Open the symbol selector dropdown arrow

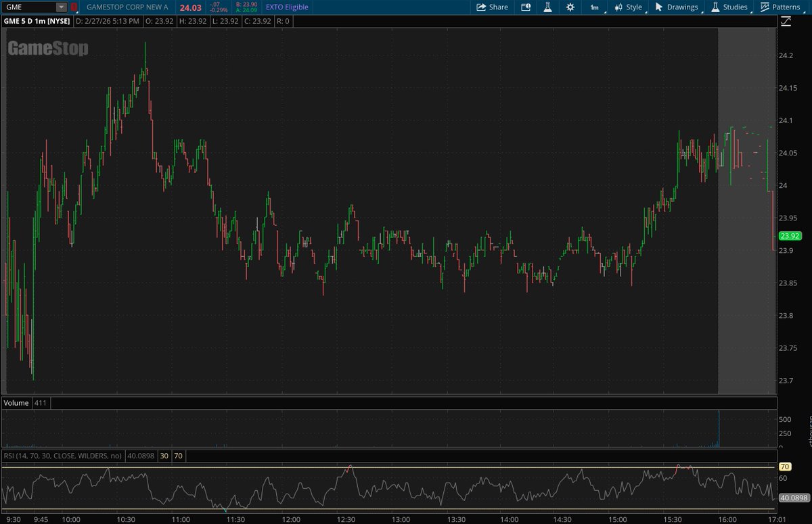(x=62, y=7)
